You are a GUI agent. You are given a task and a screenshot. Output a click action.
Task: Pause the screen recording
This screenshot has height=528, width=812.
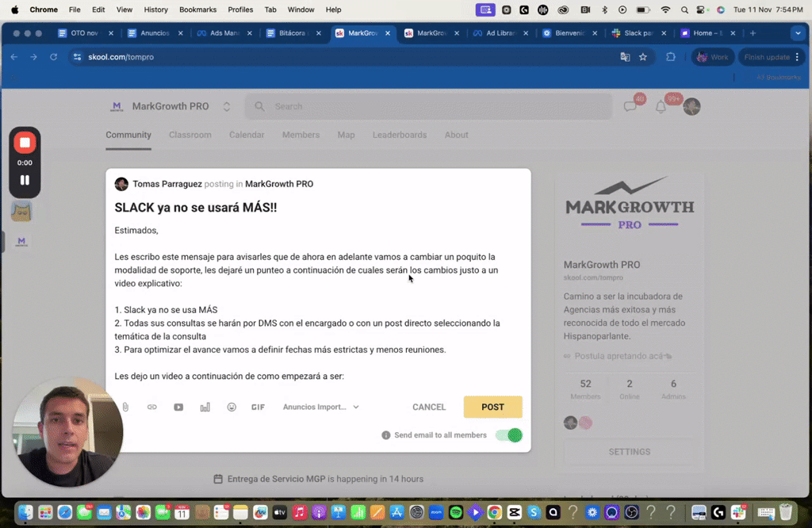point(25,180)
